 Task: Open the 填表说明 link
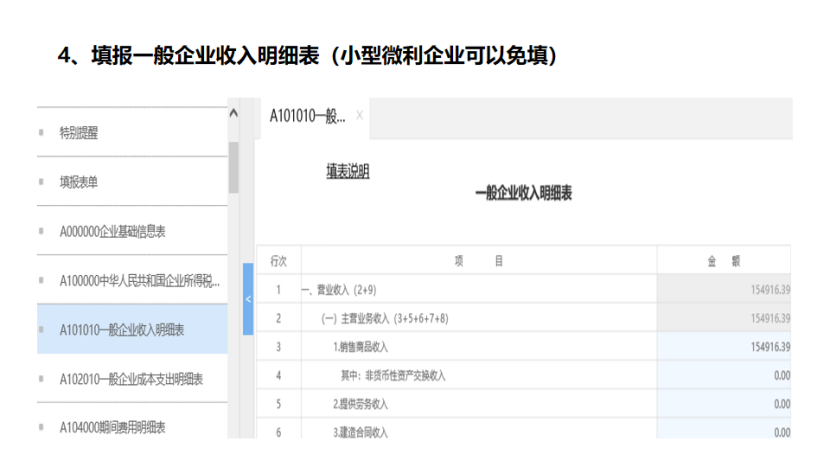348,172
